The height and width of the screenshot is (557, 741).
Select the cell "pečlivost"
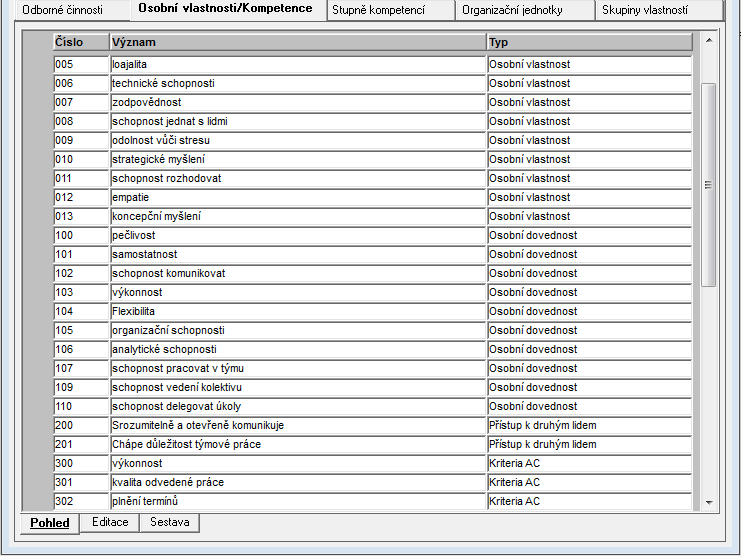click(298, 235)
